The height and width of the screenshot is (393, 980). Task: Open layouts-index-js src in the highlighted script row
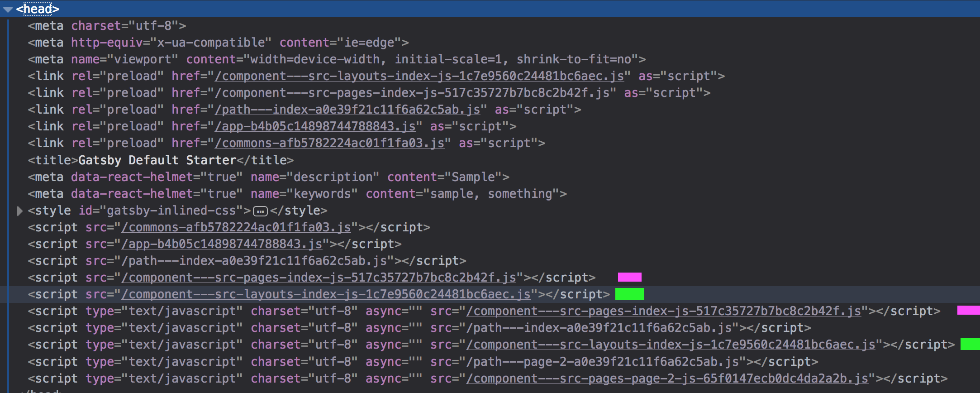pos(326,294)
